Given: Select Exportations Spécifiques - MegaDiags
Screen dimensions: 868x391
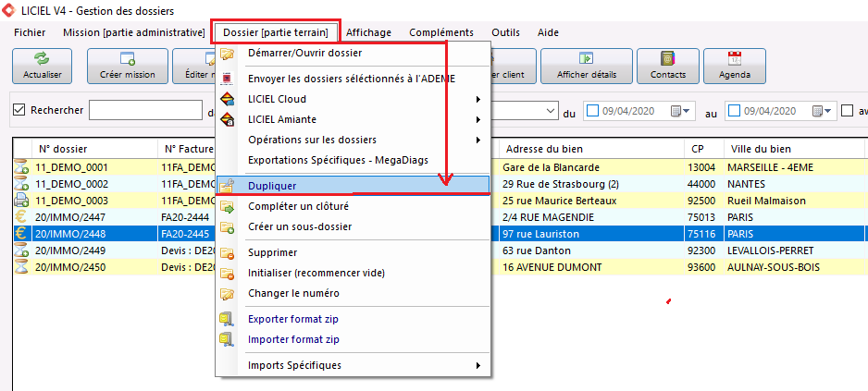Looking at the screenshot, I should (353, 161).
